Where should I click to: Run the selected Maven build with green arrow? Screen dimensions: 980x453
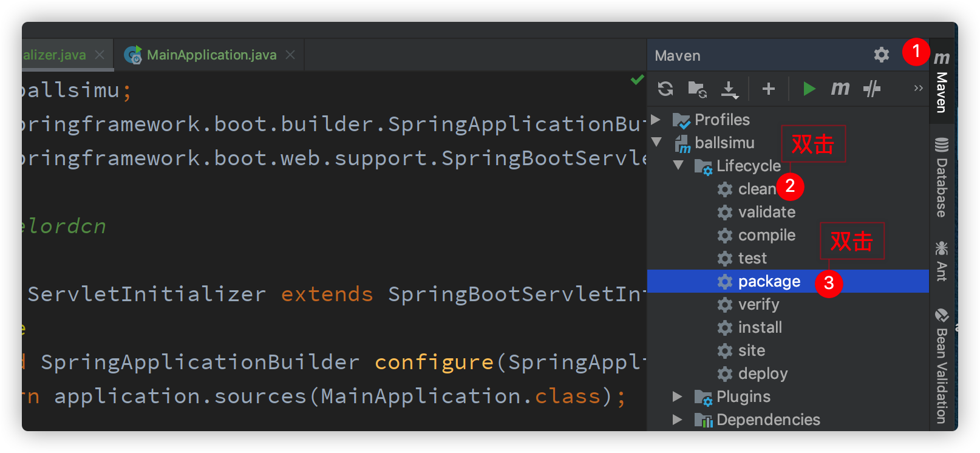point(809,89)
